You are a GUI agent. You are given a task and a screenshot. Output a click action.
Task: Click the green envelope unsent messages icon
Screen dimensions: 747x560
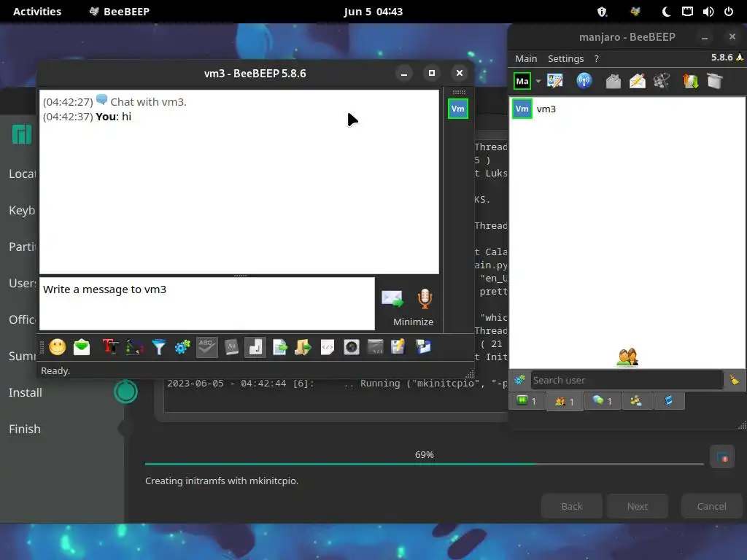tap(82, 347)
